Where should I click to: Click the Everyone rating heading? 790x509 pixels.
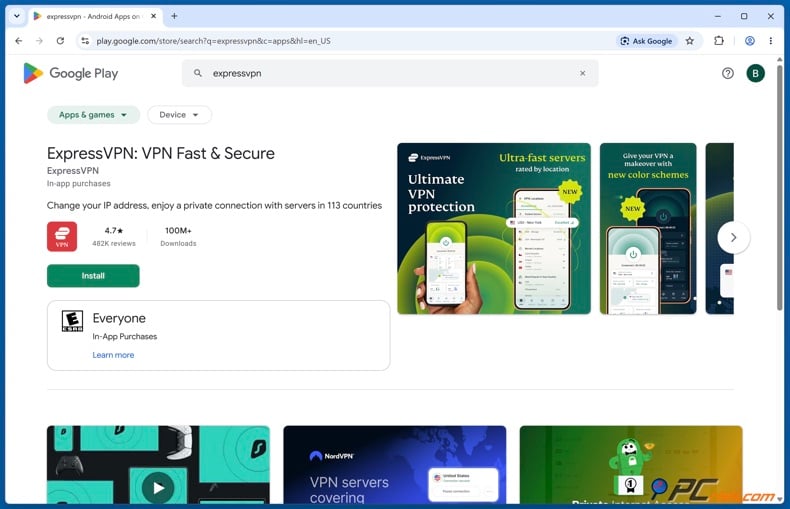(x=119, y=319)
